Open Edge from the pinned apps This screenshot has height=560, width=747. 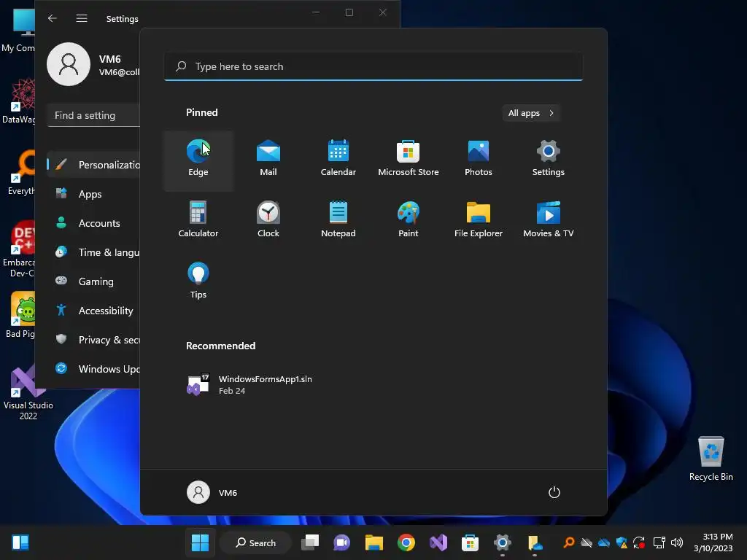(x=198, y=161)
